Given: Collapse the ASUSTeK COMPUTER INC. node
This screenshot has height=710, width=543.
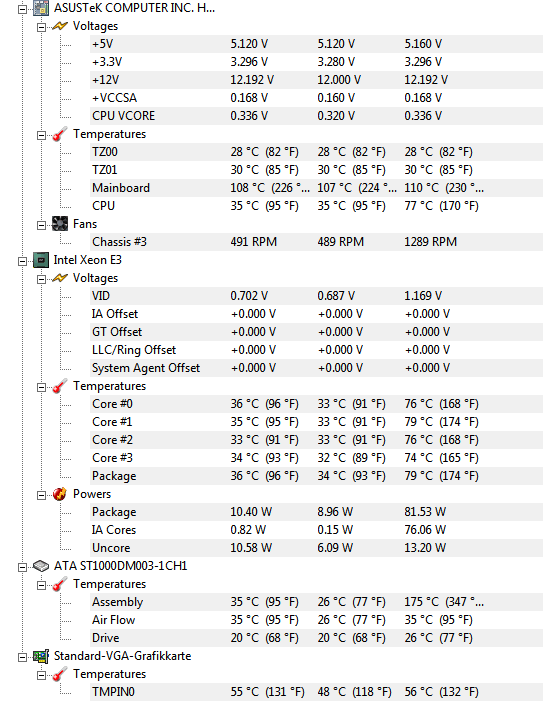Looking at the screenshot, I should [x=22, y=9].
